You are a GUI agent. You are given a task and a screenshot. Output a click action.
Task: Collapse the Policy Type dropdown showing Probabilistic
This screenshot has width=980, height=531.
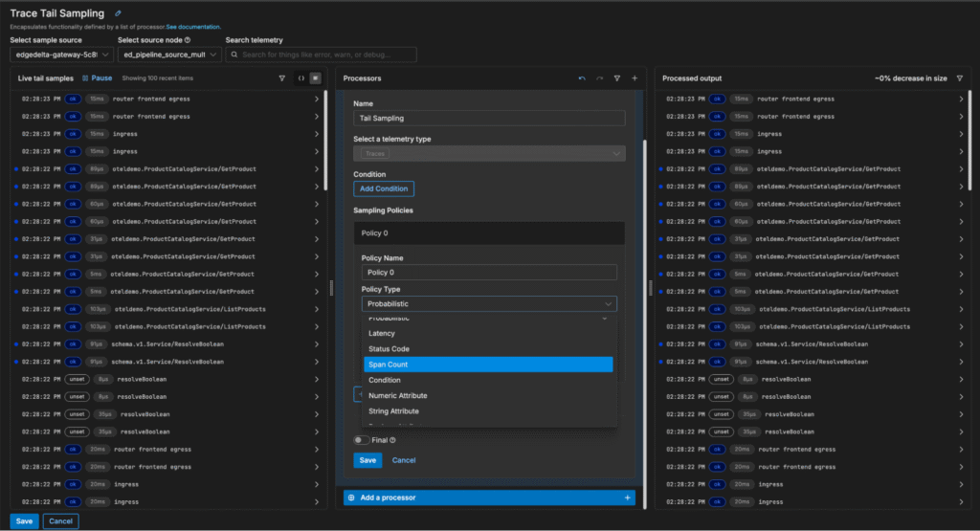click(488, 304)
